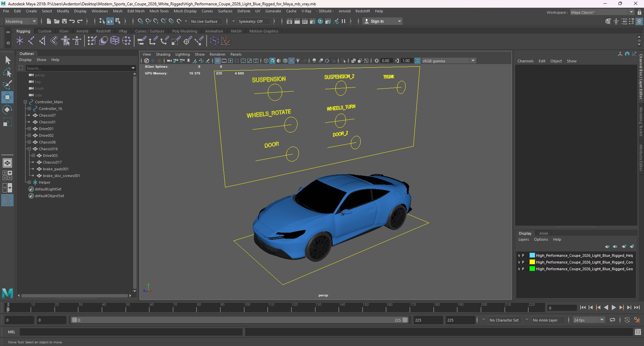Toggle the Outliner layout icon in toolbox
644x346 pixels.
tap(7, 200)
